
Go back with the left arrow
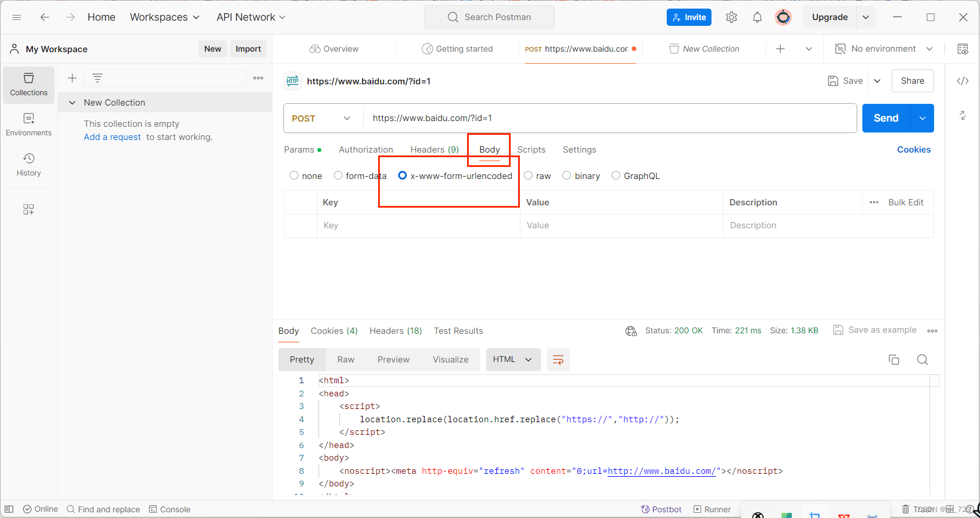pos(45,17)
